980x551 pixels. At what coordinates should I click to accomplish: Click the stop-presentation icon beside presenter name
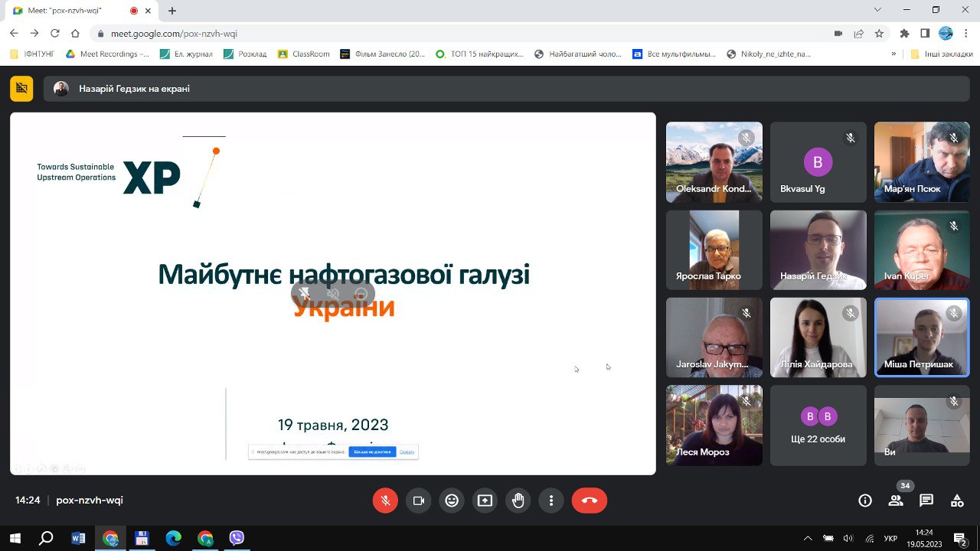[21, 89]
